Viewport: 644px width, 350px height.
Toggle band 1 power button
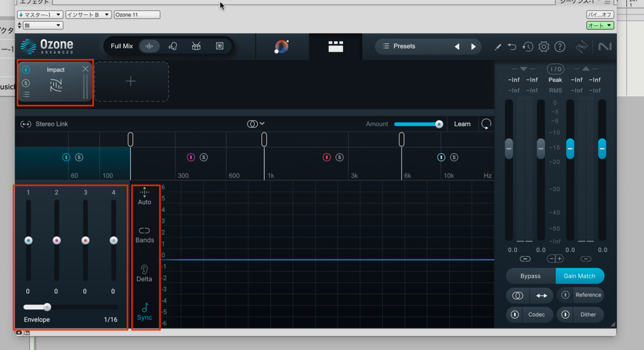pos(66,157)
